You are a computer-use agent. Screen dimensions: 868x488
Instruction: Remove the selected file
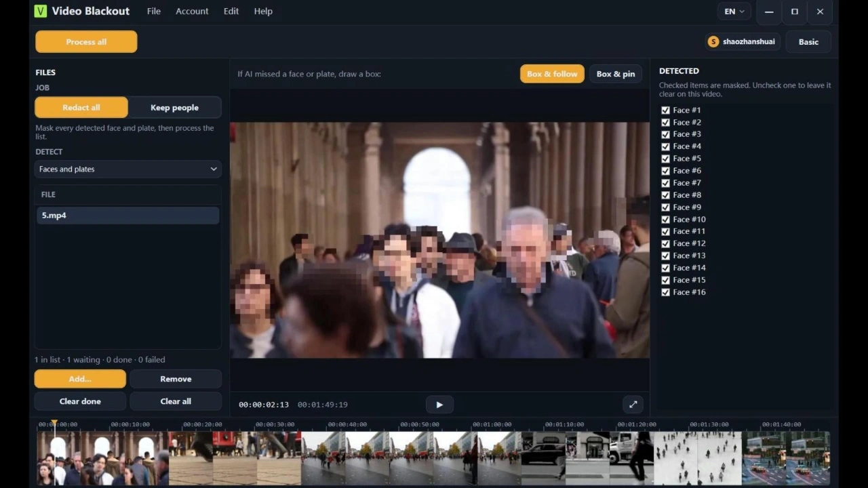pos(176,379)
